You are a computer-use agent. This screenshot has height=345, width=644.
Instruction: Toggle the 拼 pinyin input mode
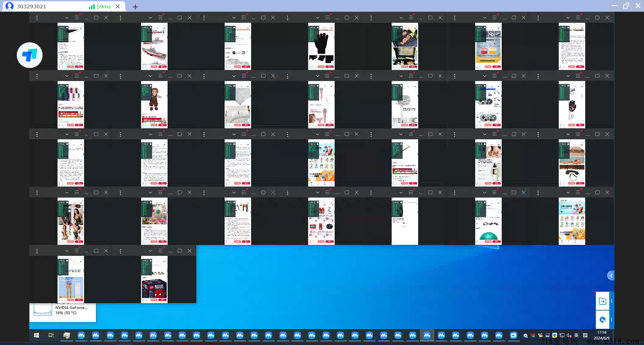[585, 335]
